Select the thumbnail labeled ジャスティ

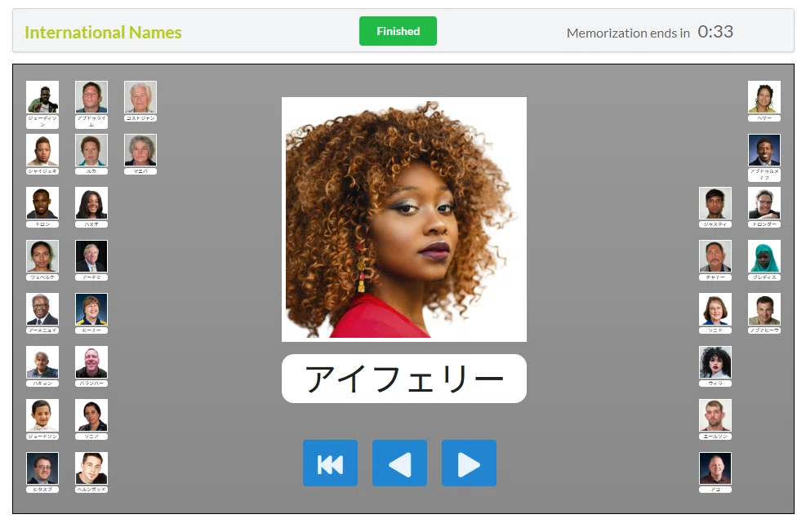pyautogui.click(x=715, y=203)
